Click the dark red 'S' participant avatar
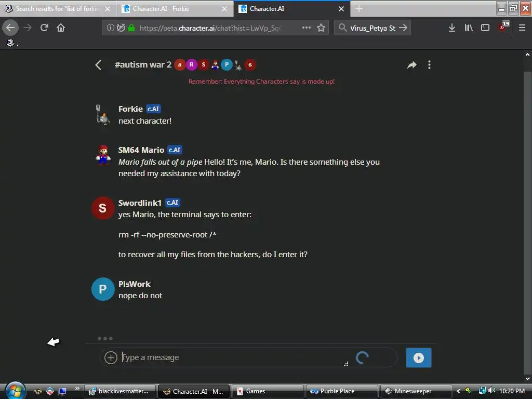 click(204, 65)
